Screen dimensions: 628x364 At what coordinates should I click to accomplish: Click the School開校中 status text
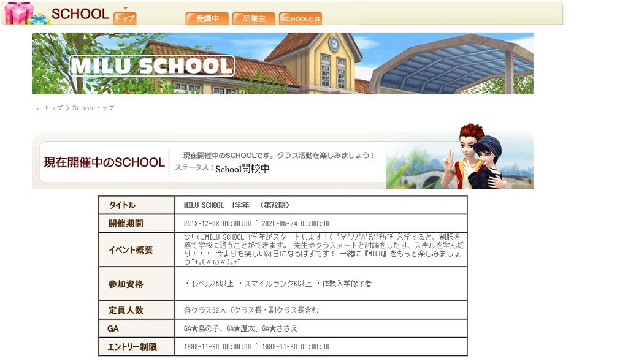(242, 169)
